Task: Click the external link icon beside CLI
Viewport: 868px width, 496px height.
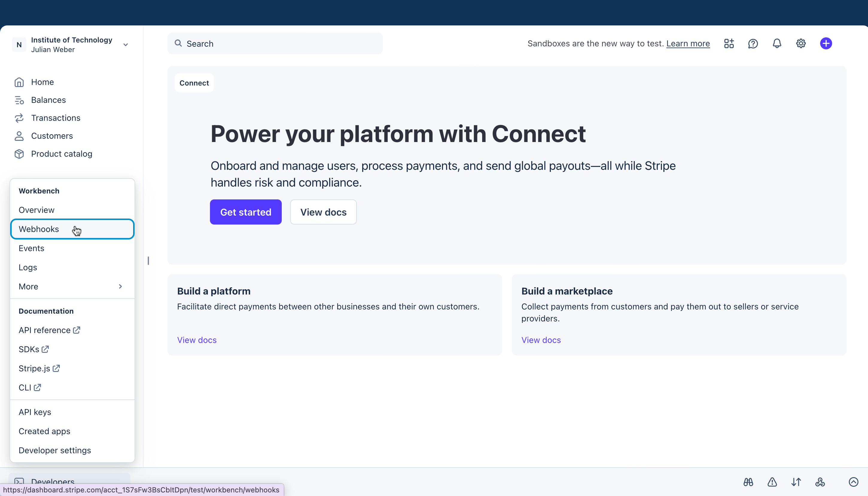Action: [x=37, y=387]
